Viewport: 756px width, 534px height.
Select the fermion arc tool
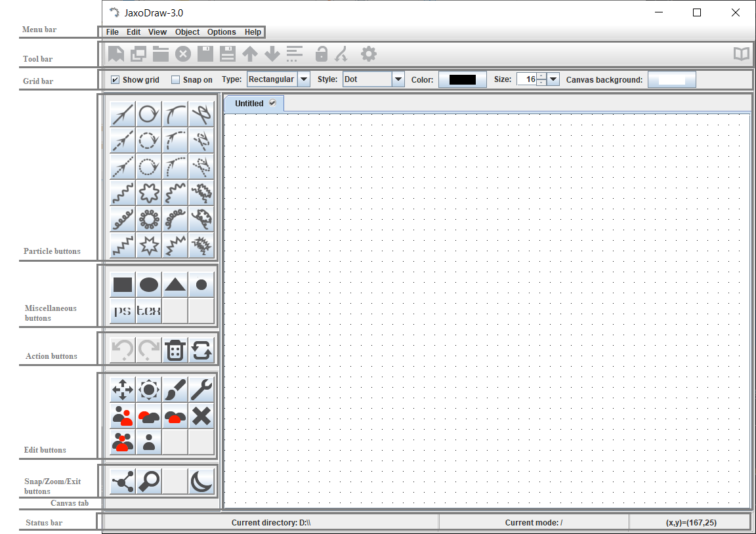(x=175, y=114)
